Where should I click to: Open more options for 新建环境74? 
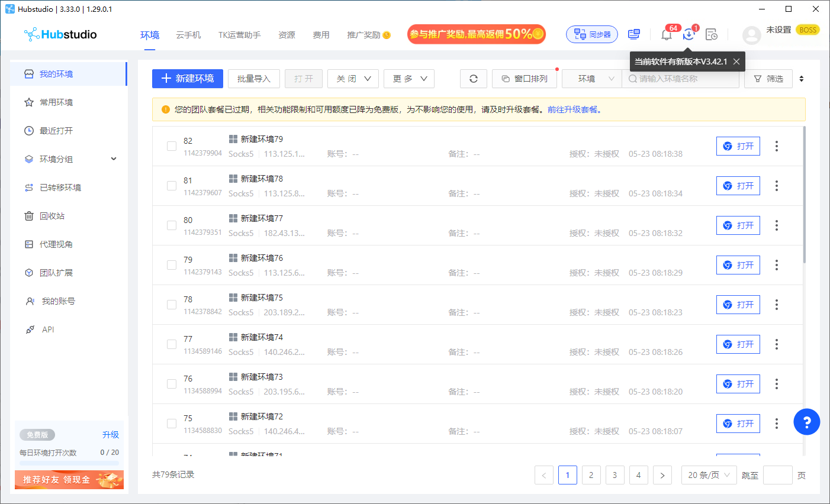tap(777, 344)
